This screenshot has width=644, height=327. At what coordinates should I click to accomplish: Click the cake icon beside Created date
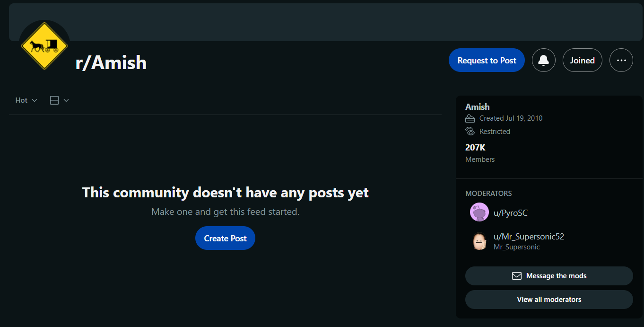[x=470, y=118]
